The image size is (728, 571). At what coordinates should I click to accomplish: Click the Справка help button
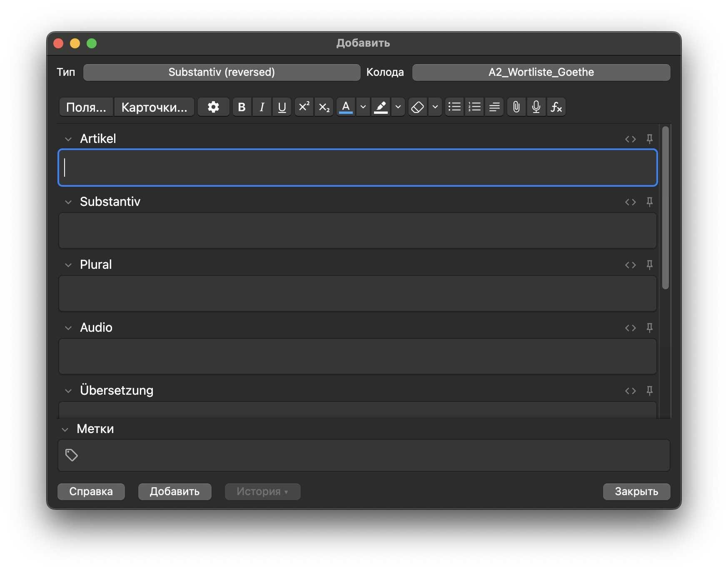[91, 491]
